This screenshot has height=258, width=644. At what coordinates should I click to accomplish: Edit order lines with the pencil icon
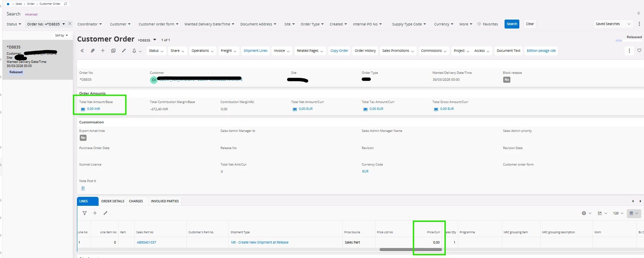(x=105, y=213)
